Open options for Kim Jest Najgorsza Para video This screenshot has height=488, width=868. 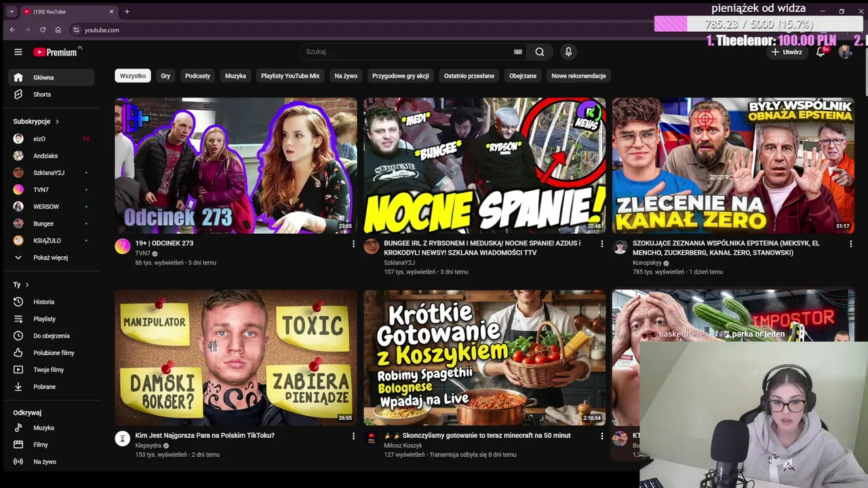[x=353, y=436]
